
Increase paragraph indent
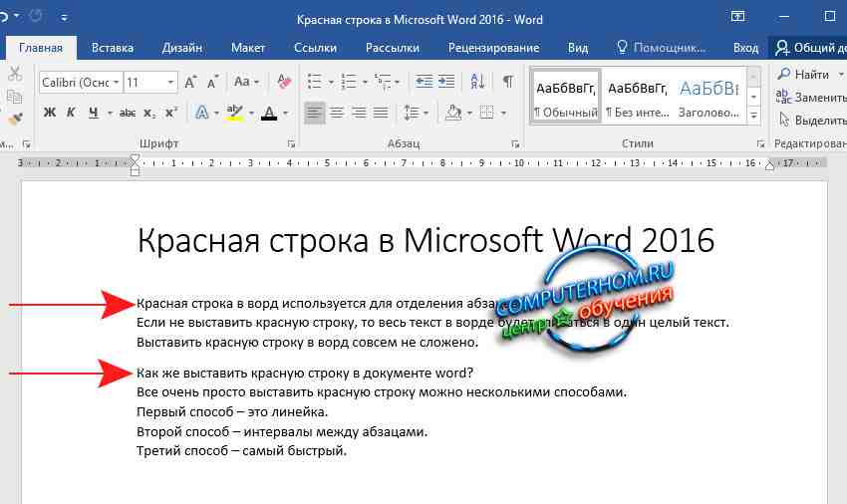(x=446, y=82)
